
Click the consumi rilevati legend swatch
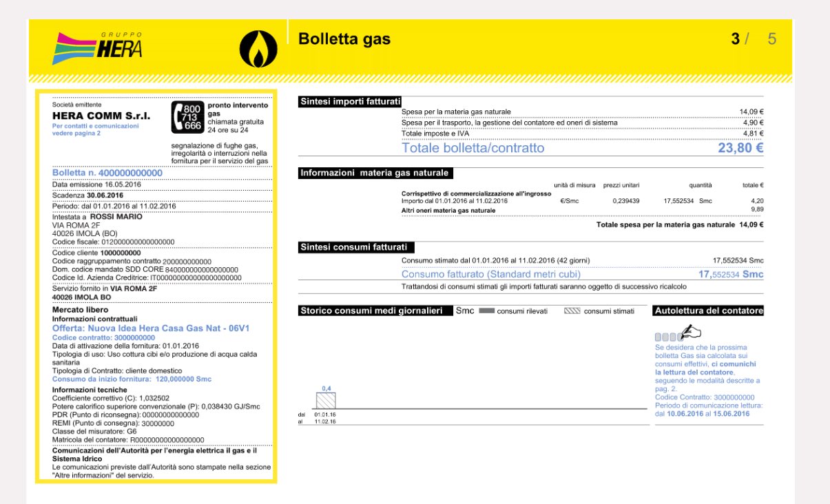click(x=486, y=311)
